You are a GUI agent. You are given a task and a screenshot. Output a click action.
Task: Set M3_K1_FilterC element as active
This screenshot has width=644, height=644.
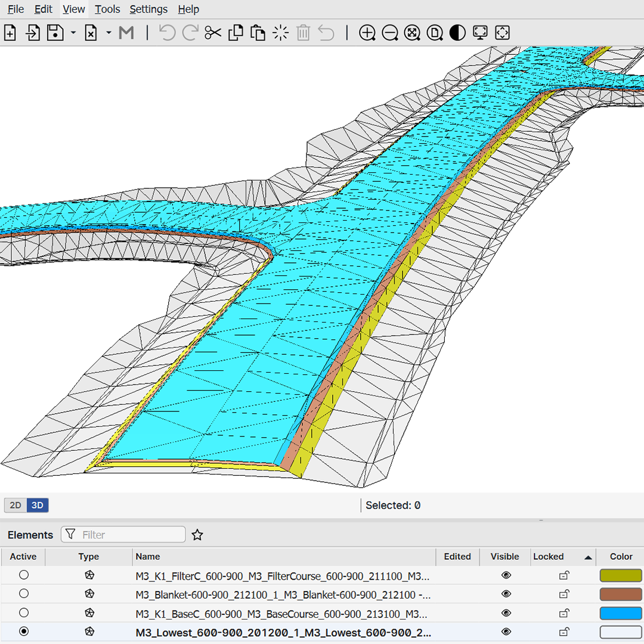tap(24, 575)
